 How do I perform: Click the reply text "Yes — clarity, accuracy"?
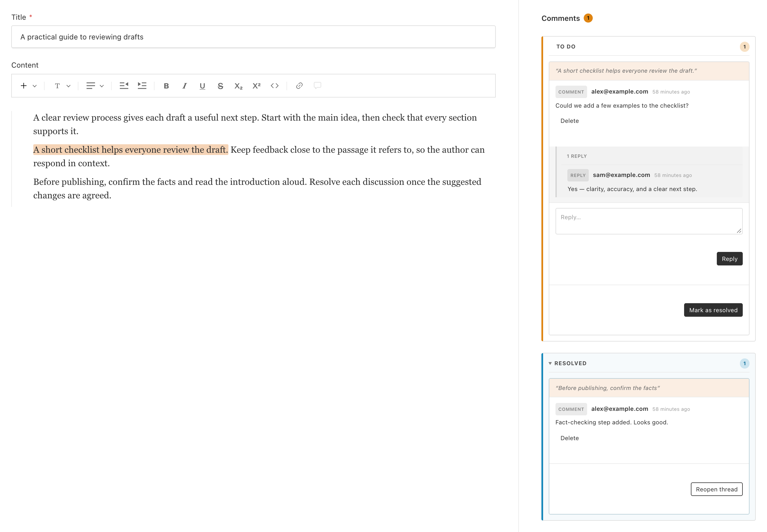pos(632,189)
